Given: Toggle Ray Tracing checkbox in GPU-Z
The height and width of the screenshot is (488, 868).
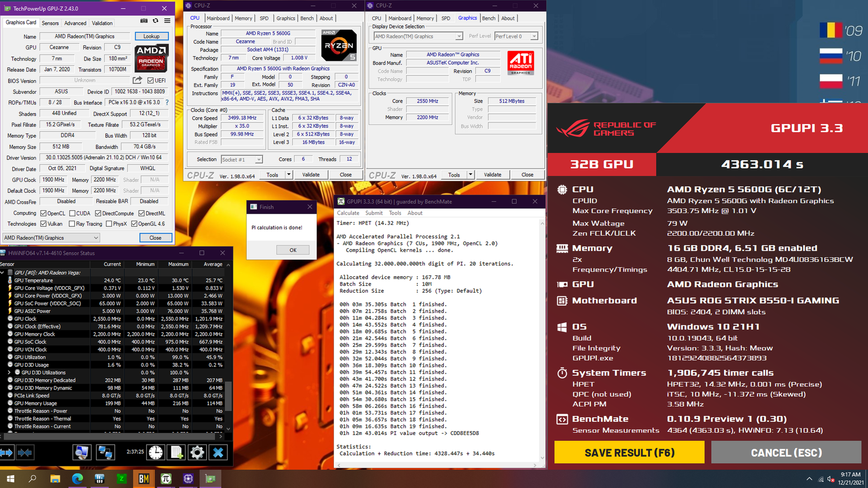Looking at the screenshot, I should pyautogui.click(x=72, y=224).
